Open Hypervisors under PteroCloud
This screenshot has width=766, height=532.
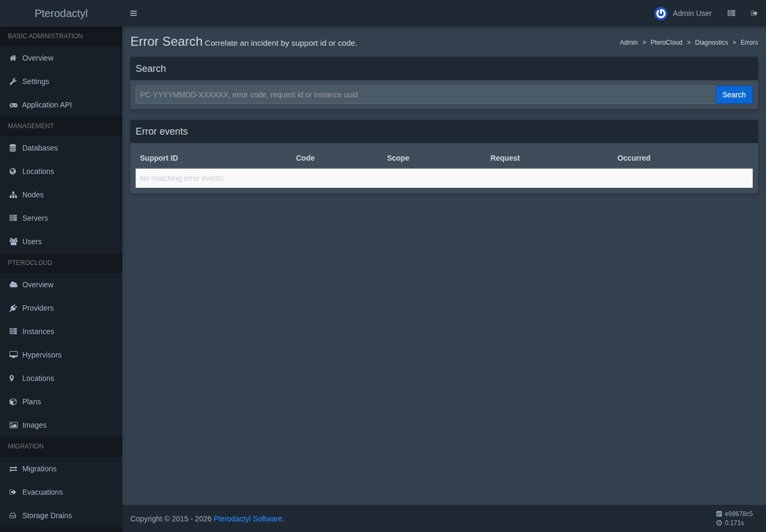click(x=61, y=355)
